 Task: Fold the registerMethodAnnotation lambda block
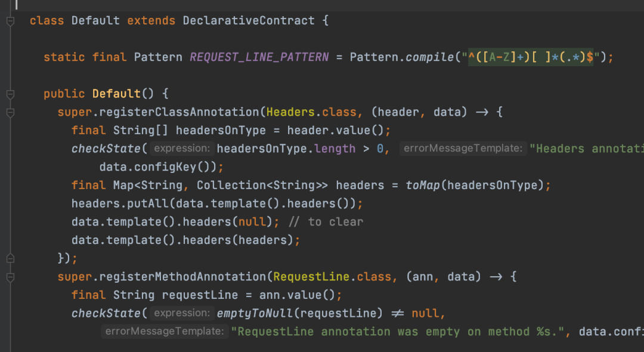point(11,277)
